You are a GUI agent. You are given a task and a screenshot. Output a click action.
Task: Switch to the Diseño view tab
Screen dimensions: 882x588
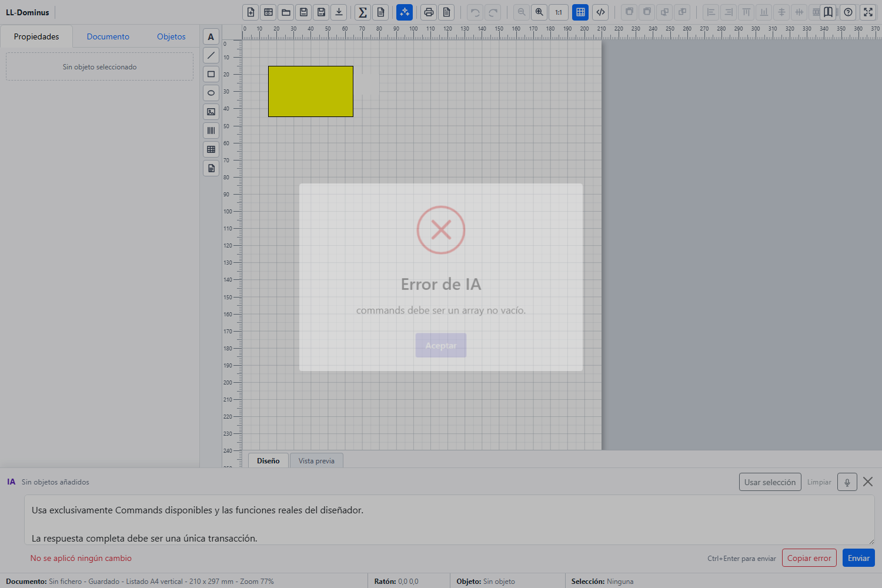[x=268, y=460]
